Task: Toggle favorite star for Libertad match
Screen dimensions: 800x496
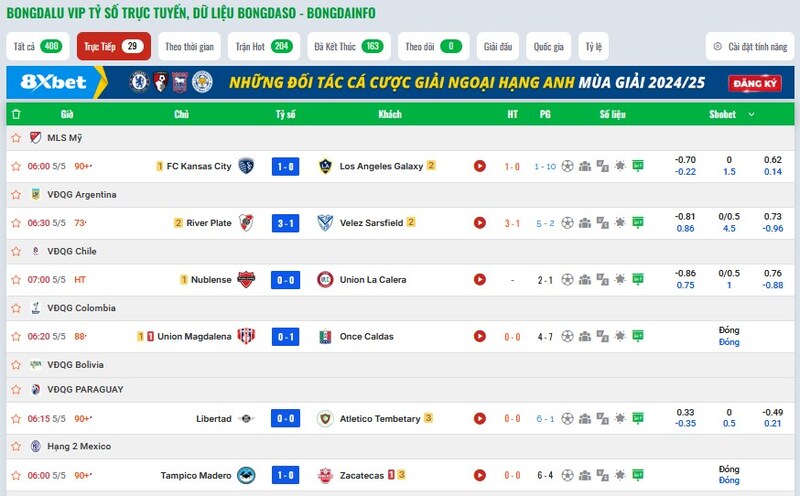Action: pos(16,419)
